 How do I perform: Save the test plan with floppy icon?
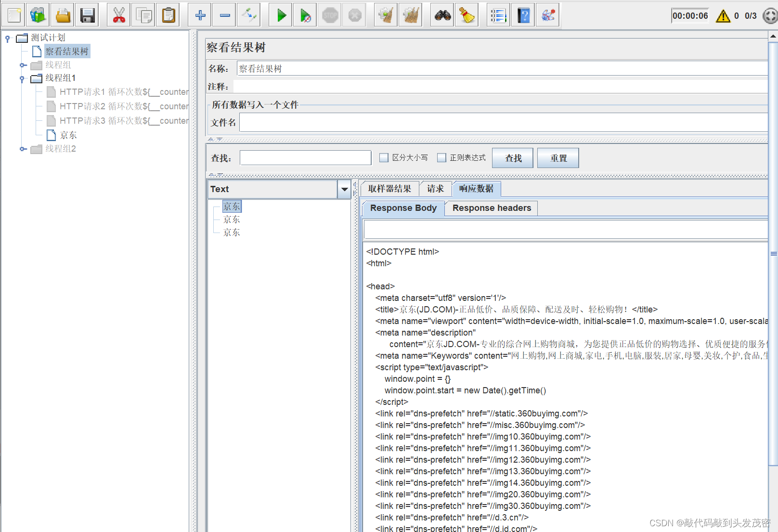coord(87,15)
